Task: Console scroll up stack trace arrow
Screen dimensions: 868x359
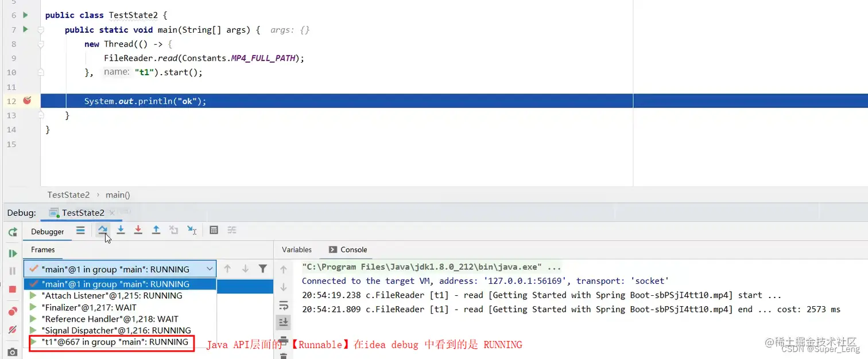Action: [x=284, y=269]
